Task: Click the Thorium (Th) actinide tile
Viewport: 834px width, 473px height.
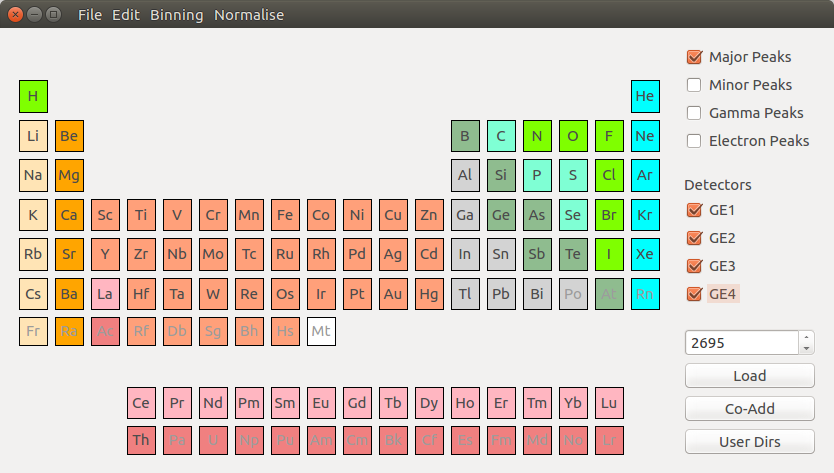Action: 141,440
